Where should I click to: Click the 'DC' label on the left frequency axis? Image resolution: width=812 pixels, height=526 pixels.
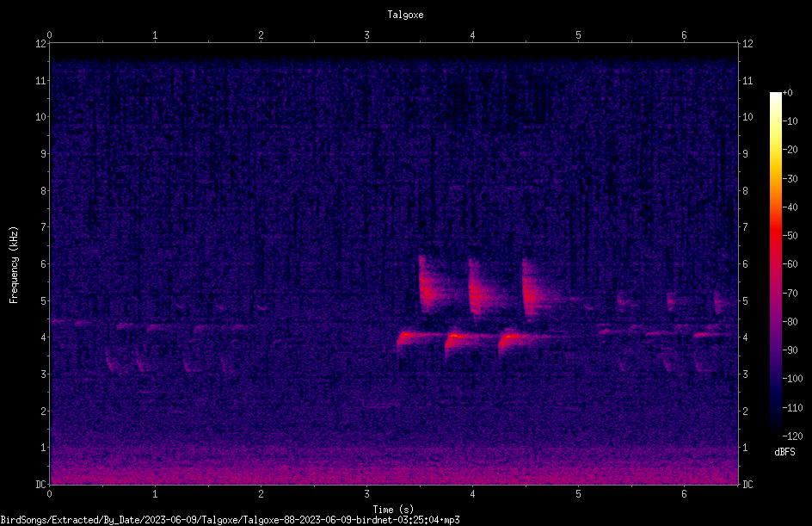click(x=40, y=484)
